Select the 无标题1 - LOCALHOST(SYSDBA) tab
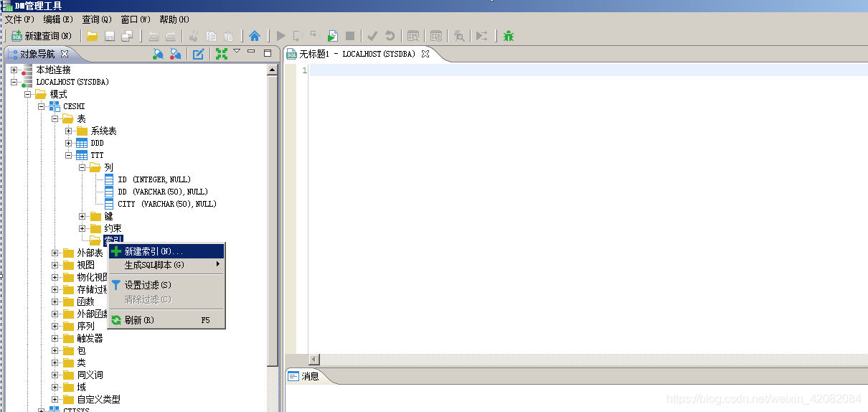 click(x=357, y=54)
